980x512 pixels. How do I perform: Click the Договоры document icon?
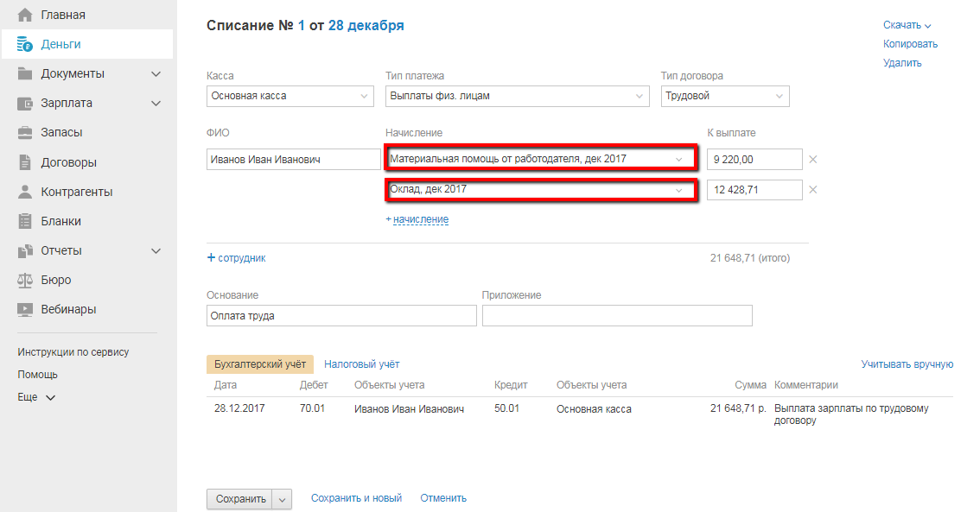[x=25, y=162]
